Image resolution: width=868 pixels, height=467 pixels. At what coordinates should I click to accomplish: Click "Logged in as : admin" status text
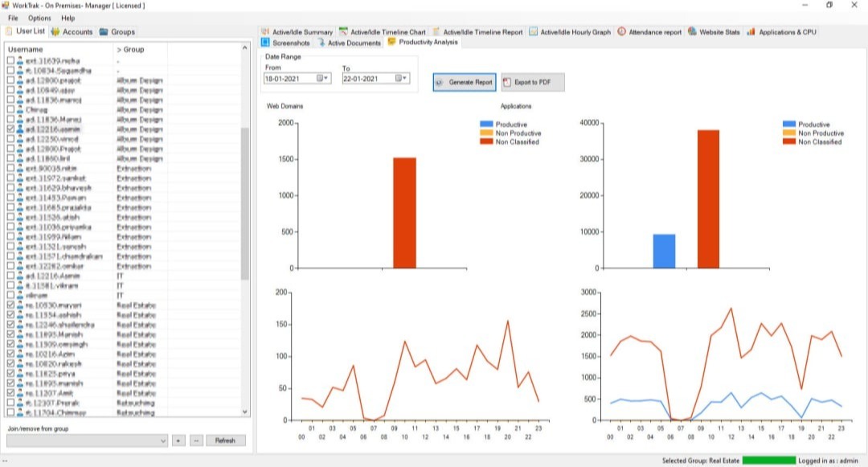(828, 461)
